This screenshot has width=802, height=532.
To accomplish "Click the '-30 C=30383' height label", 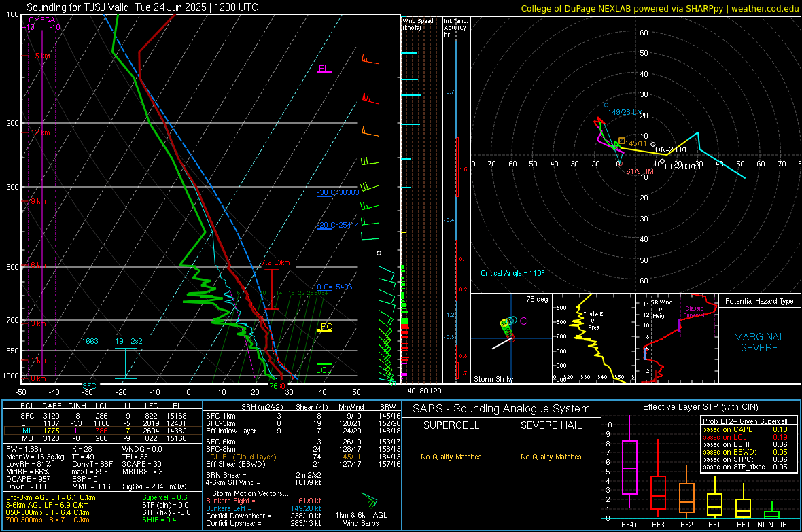I will tap(338, 192).
